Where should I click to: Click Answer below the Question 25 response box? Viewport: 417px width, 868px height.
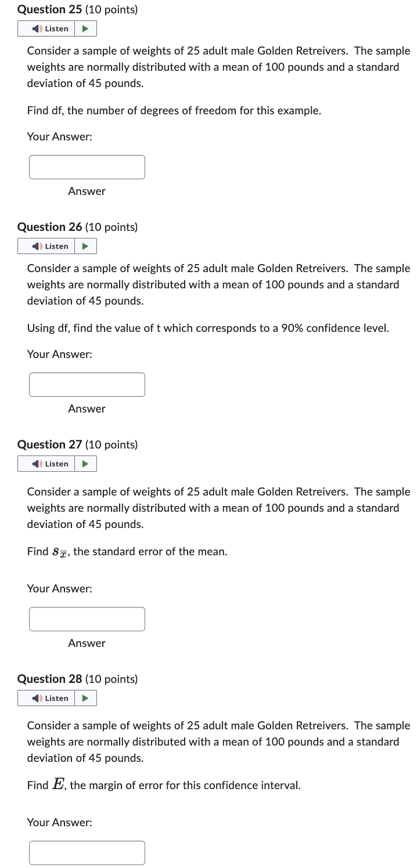(87, 191)
